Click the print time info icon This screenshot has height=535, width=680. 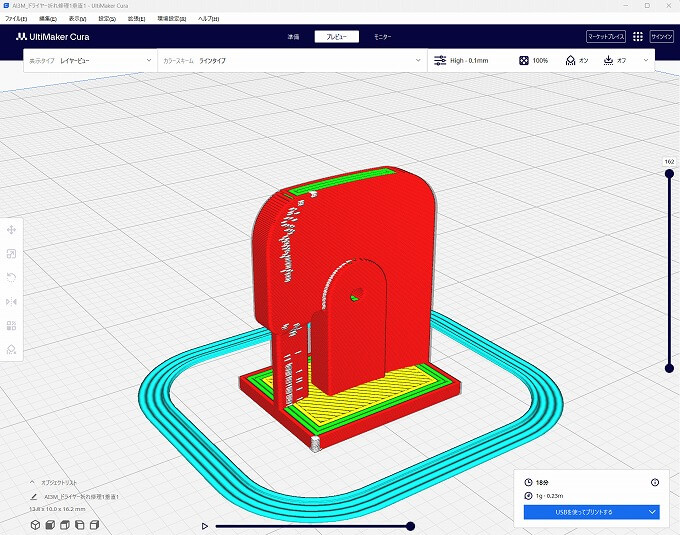point(655,482)
